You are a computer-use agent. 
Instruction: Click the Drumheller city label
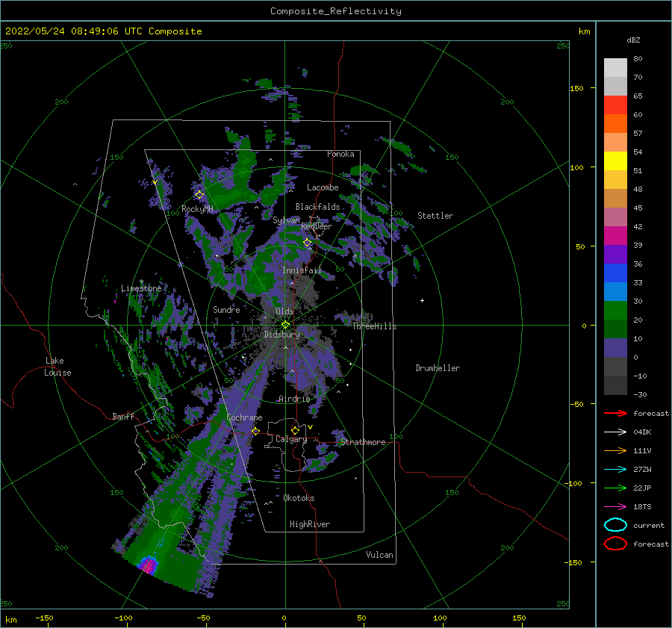pos(438,368)
